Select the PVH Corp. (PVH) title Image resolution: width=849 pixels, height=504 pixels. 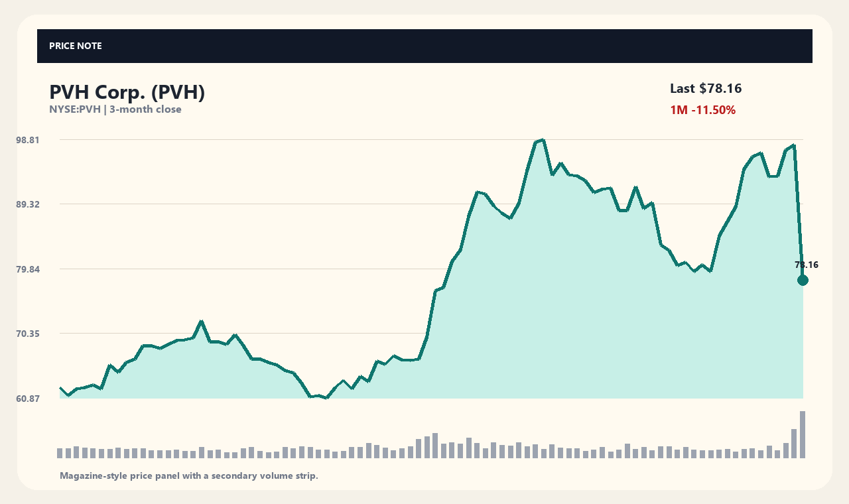tap(127, 93)
